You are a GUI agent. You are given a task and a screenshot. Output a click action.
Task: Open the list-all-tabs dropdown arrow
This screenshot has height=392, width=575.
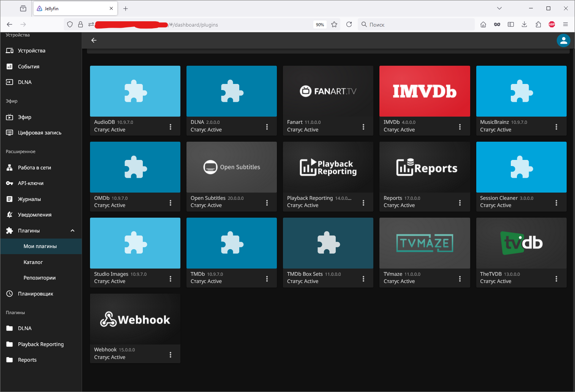click(499, 8)
